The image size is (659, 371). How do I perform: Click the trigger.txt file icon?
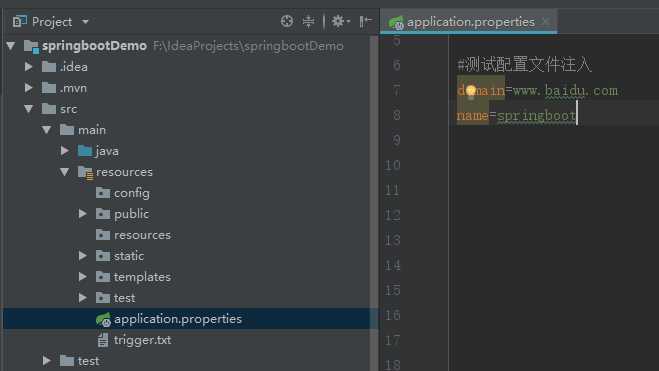pos(103,340)
